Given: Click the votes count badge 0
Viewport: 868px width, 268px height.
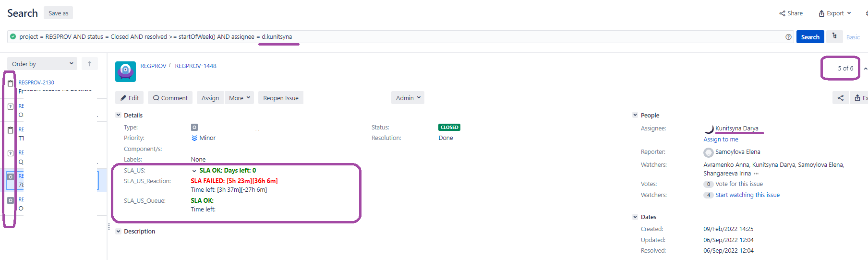Looking at the screenshot, I should (x=709, y=184).
